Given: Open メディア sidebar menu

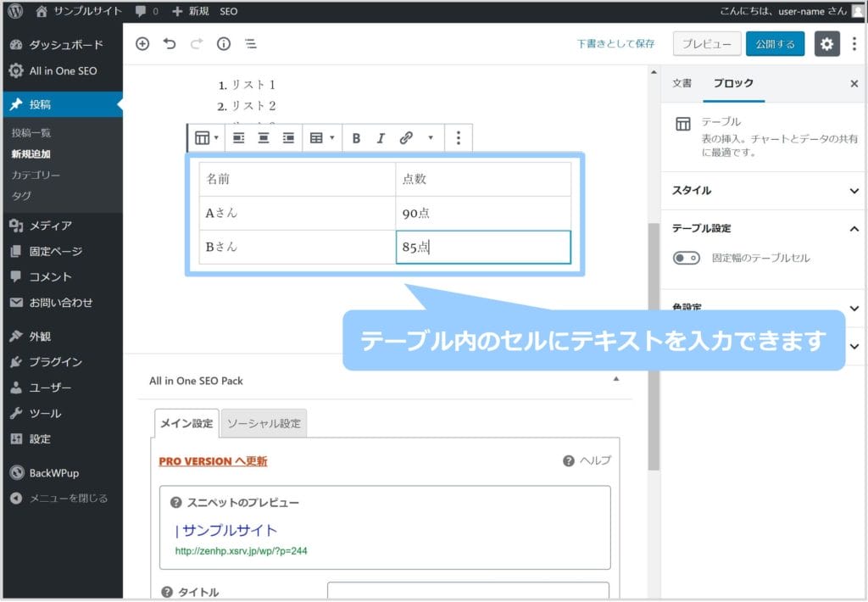Looking at the screenshot, I should [63, 226].
